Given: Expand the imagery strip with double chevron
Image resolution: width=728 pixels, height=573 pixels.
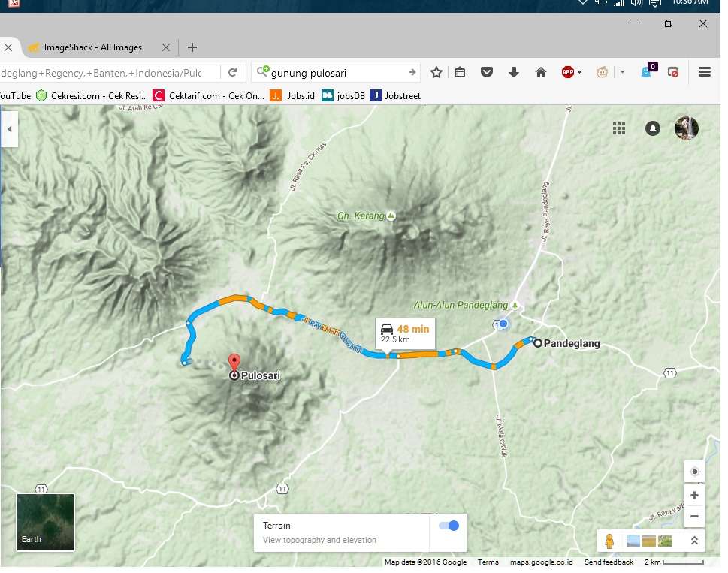Looking at the screenshot, I should (694, 541).
